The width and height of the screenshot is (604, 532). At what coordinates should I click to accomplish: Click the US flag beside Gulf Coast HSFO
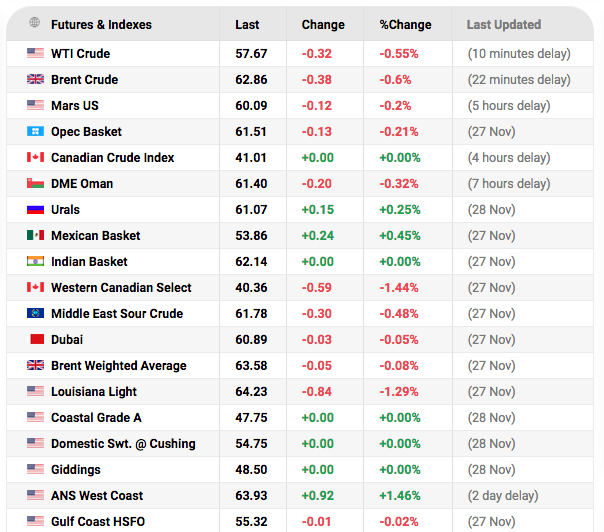[35, 521]
